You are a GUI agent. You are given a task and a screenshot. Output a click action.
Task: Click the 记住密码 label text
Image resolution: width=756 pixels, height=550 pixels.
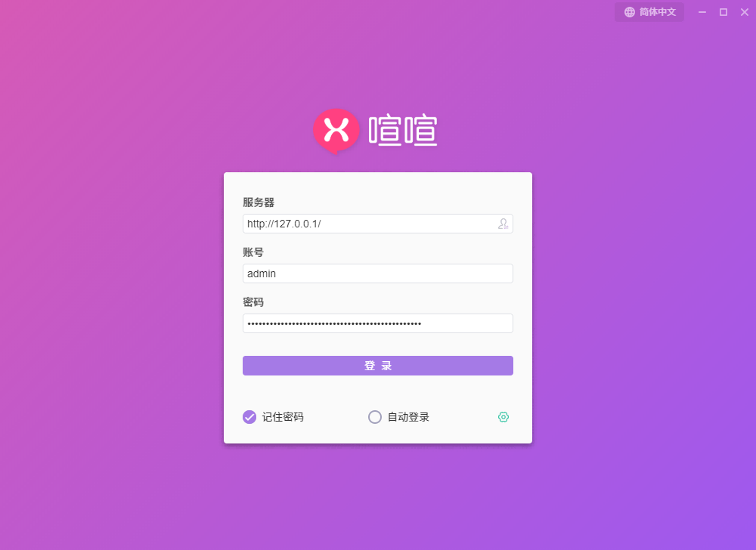[x=283, y=417]
